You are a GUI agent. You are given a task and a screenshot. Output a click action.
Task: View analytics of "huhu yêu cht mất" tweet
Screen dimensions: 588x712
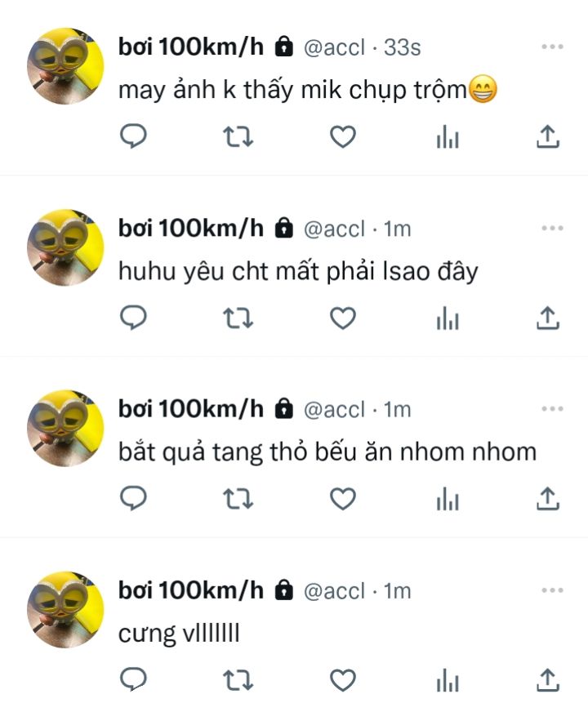pos(448,318)
